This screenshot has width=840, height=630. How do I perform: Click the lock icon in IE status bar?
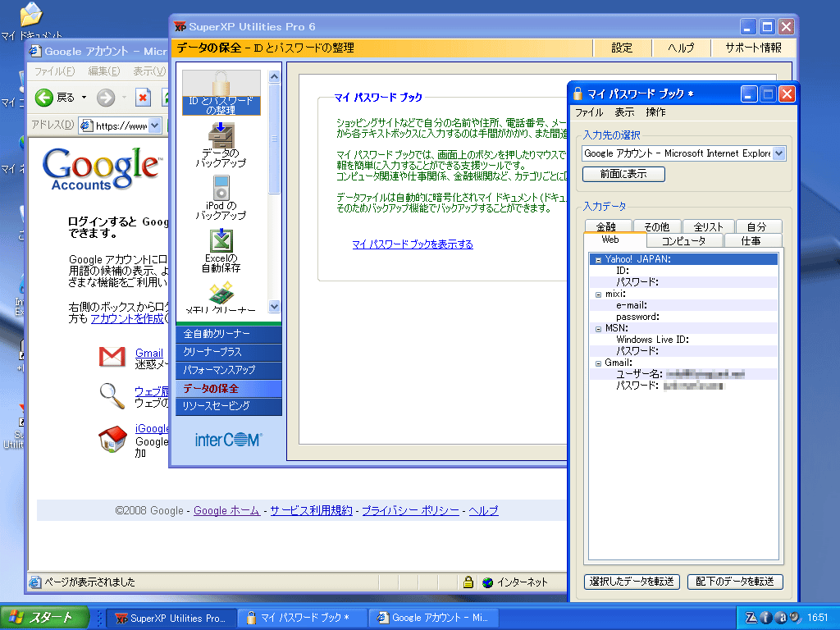468,582
